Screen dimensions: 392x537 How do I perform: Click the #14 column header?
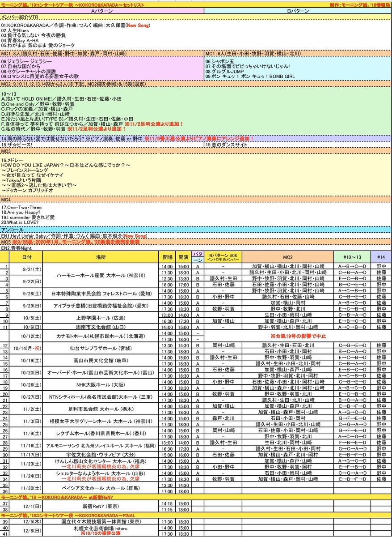[x=380, y=257]
